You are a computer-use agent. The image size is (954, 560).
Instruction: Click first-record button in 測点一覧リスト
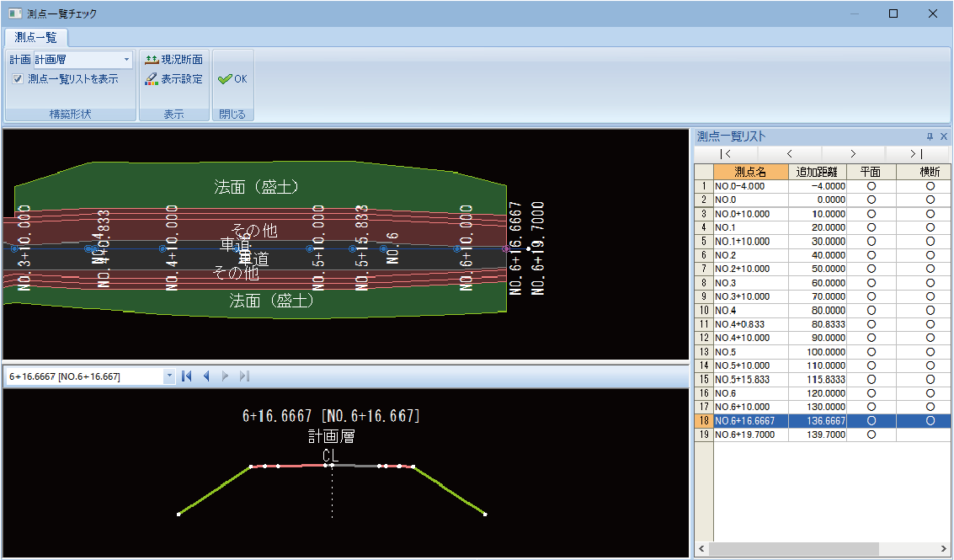pos(725,154)
